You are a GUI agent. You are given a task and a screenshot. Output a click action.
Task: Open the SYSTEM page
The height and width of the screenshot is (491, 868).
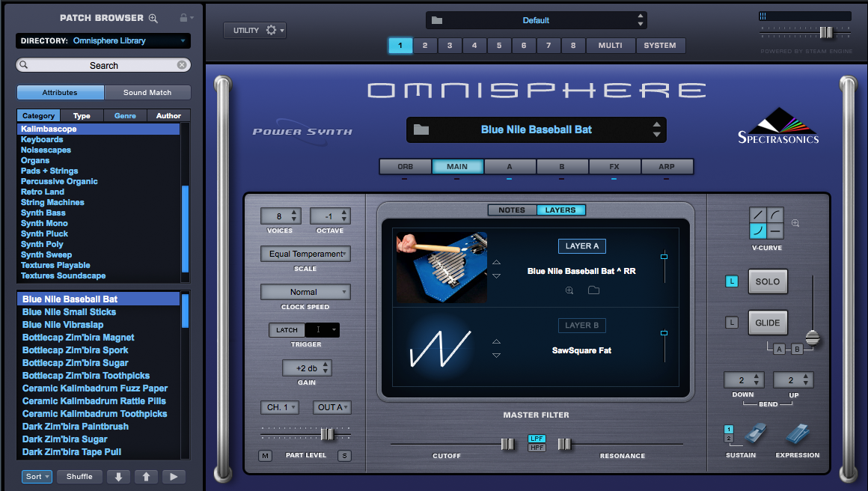tap(660, 46)
